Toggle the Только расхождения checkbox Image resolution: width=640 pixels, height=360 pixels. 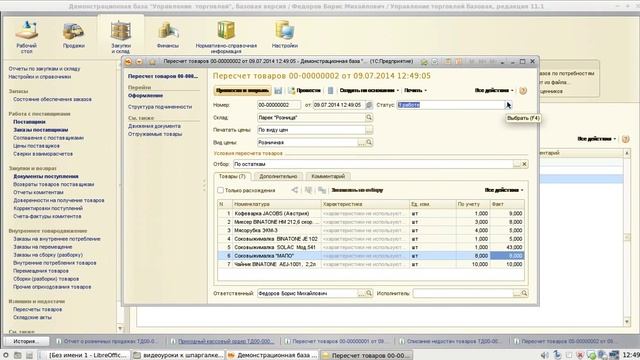tap(220, 190)
